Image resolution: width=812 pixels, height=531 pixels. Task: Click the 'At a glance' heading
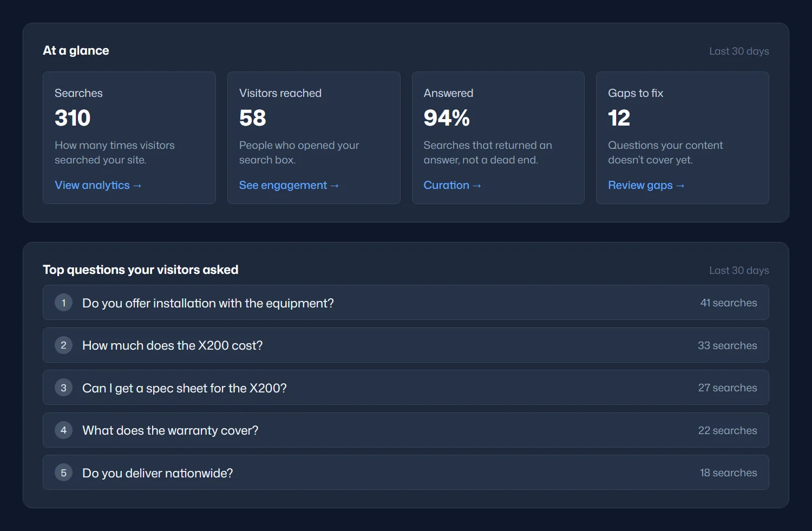tap(76, 50)
